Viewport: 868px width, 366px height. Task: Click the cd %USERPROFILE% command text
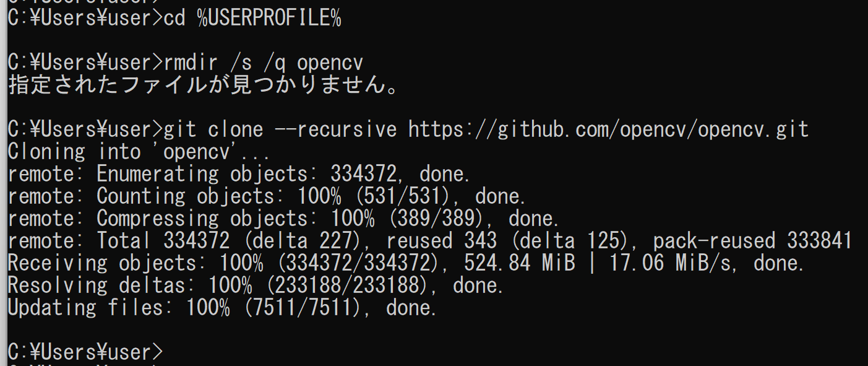(x=252, y=18)
